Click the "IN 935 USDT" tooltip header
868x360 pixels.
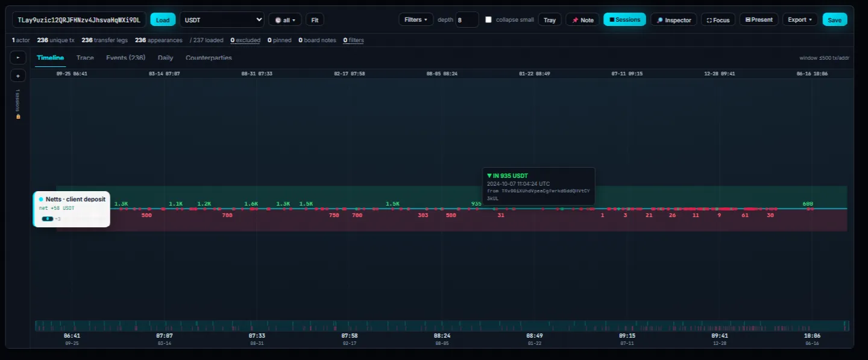point(508,175)
